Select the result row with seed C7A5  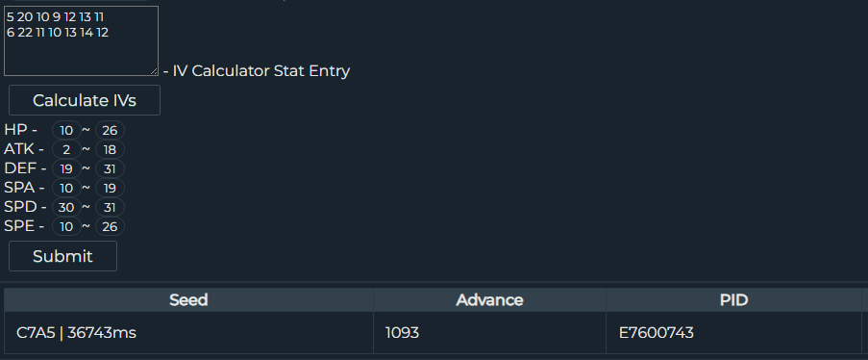(434, 333)
